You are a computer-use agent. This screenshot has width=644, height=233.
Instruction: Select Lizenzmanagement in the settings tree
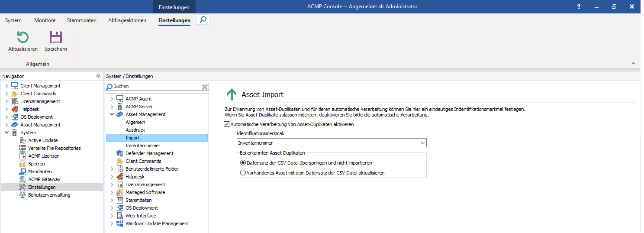[x=145, y=184]
